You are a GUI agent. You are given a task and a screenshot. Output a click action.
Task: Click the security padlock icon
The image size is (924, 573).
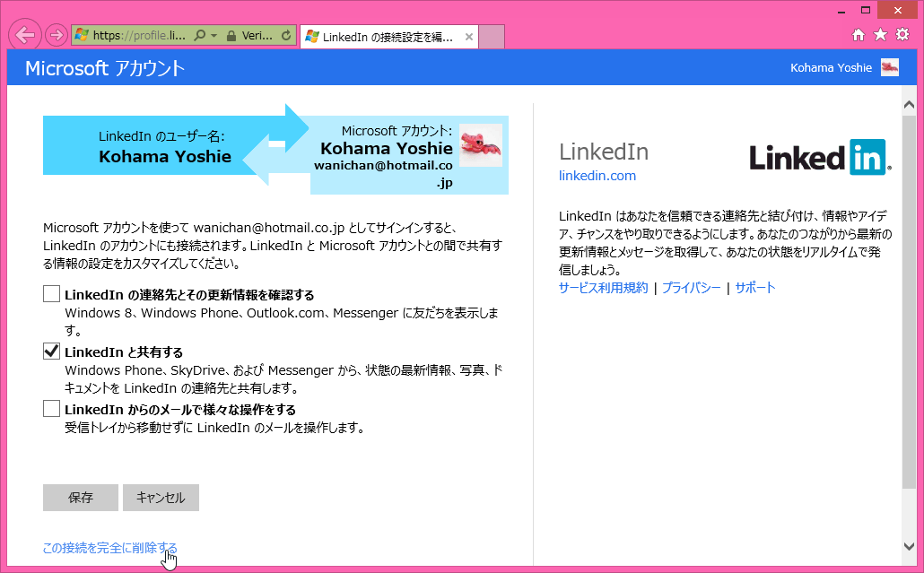231,35
